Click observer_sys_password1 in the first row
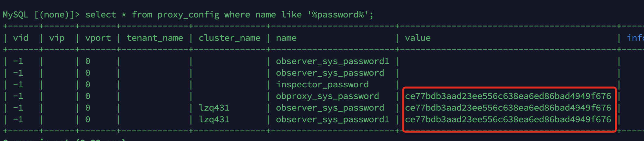Screen dimensions: 644x141 pos(333,61)
